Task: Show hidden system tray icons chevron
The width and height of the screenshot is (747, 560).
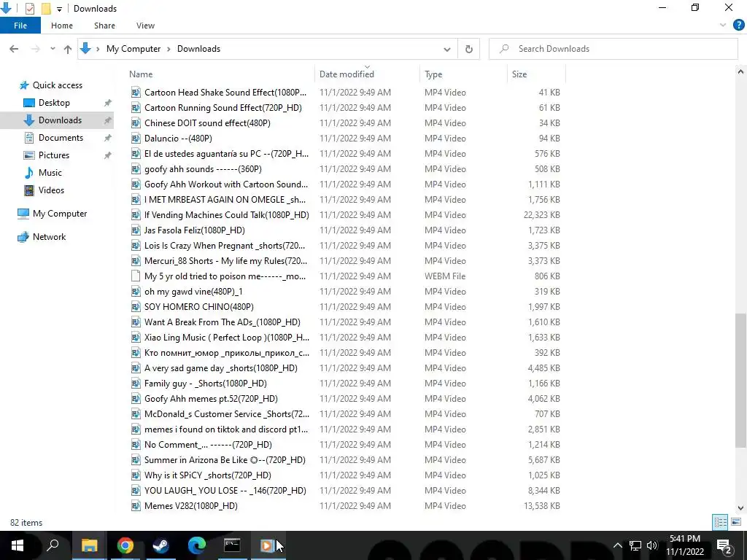Action: pyautogui.click(x=617, y=545)
